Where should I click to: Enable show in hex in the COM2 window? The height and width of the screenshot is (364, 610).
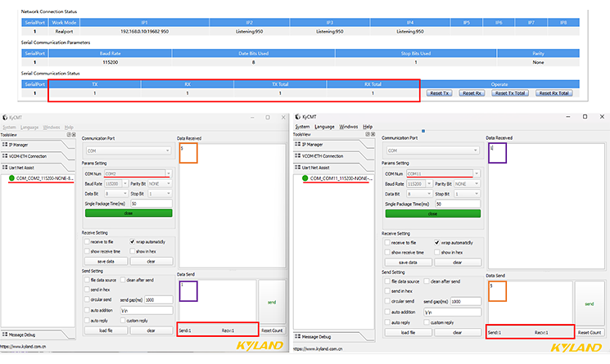pos(133,251)
